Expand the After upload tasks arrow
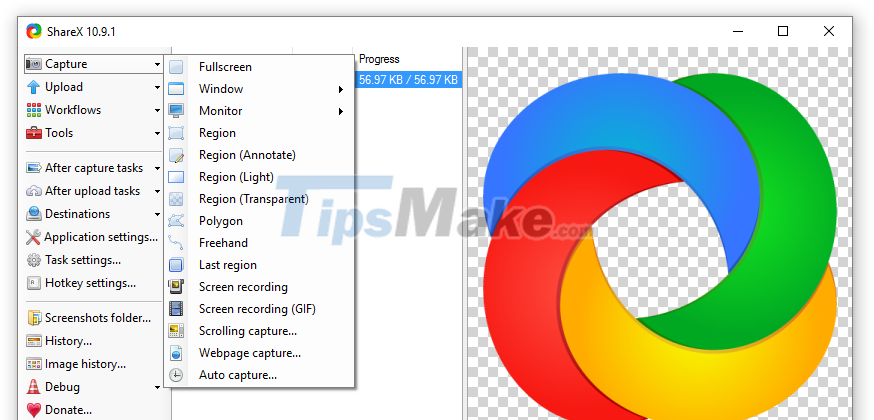The width and height of the screenshot is (874, 420). point(157,192)
